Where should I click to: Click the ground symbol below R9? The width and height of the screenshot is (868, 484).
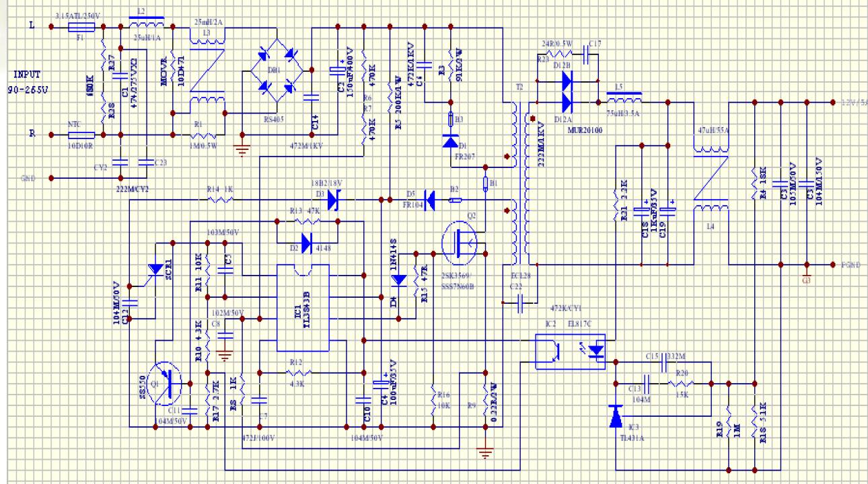tap(484, 452)
